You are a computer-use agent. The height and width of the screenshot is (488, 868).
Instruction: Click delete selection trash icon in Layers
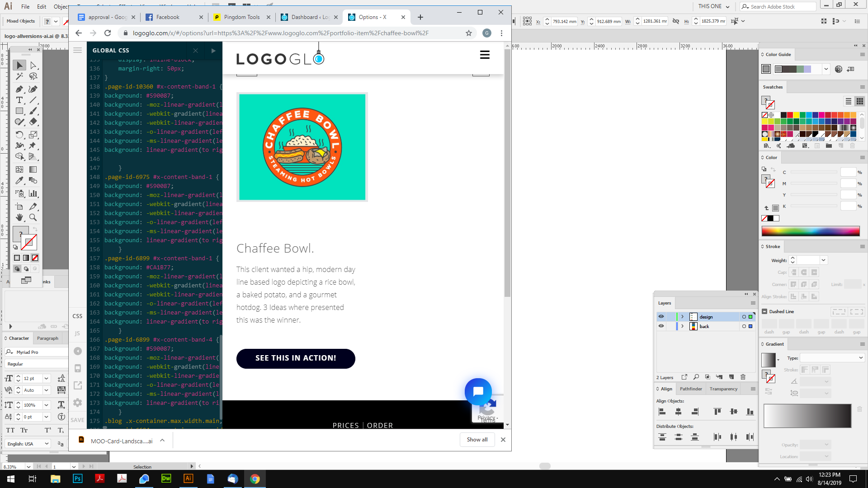(743, 377)
